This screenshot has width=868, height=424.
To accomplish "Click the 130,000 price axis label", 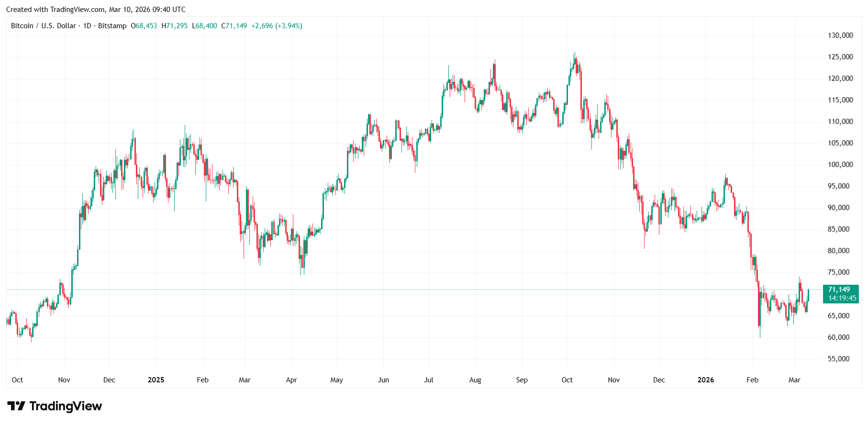I will coord(840,35).
